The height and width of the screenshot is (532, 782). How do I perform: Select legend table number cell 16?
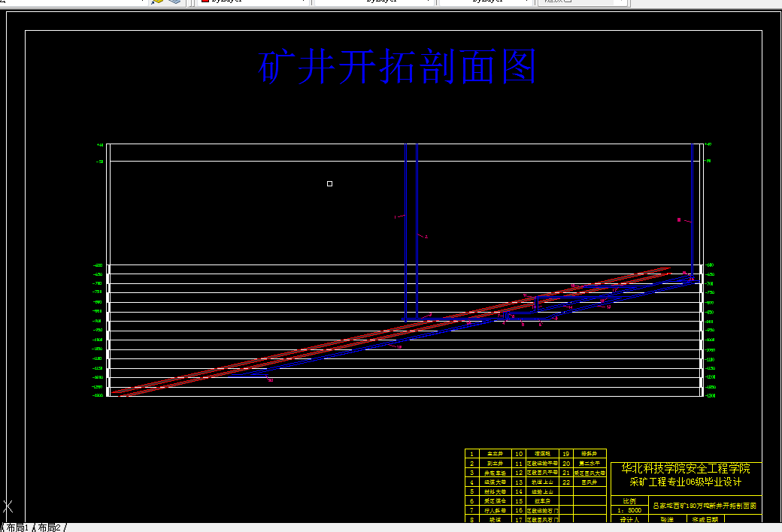pos(519,510)
